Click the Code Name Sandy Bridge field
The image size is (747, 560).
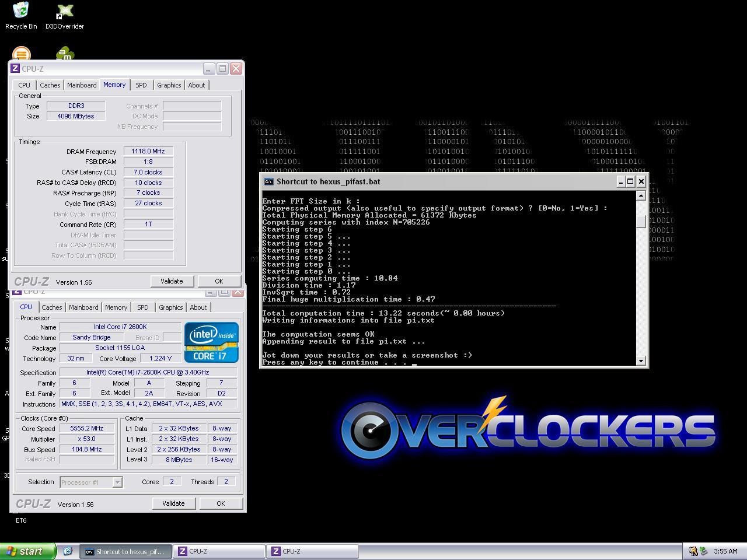(91, 337)
